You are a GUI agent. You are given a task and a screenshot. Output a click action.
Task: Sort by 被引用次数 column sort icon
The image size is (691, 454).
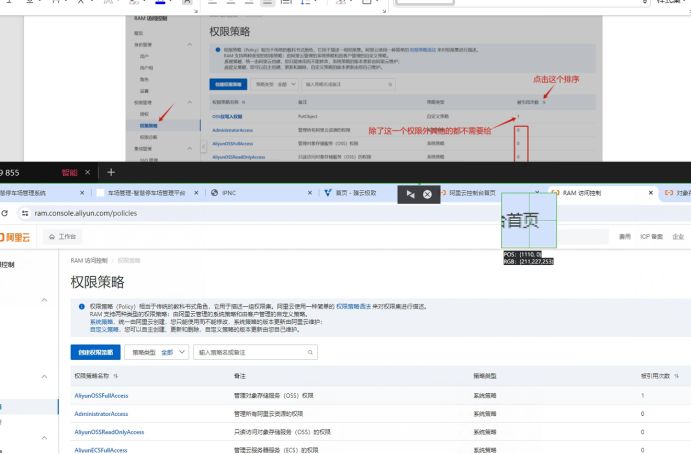[x=676, y=376]
